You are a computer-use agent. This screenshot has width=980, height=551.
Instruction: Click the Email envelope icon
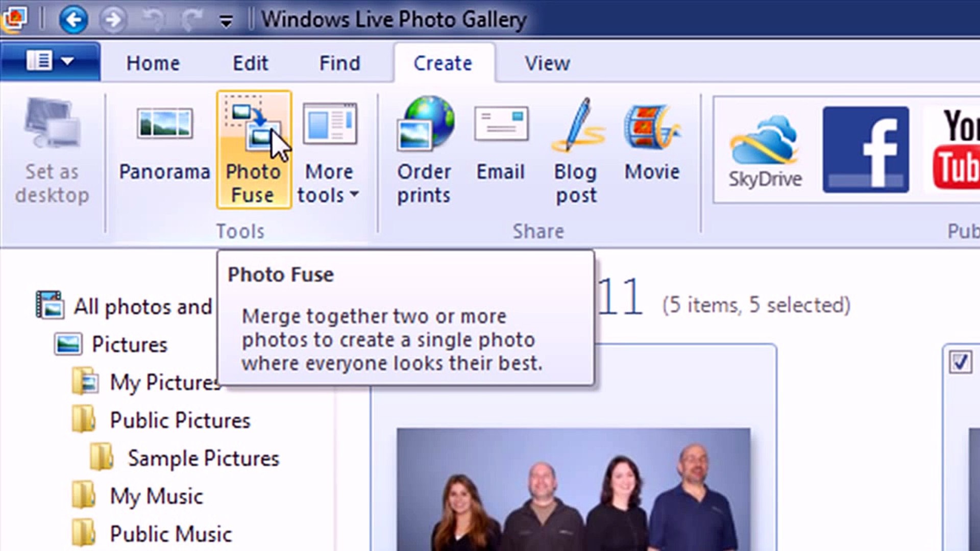pos(501,124)
